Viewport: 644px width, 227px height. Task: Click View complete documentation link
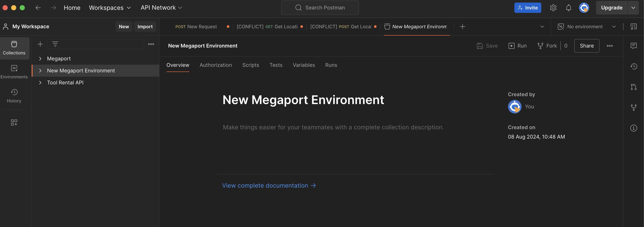pyautogui.click(x=269, y=185)
